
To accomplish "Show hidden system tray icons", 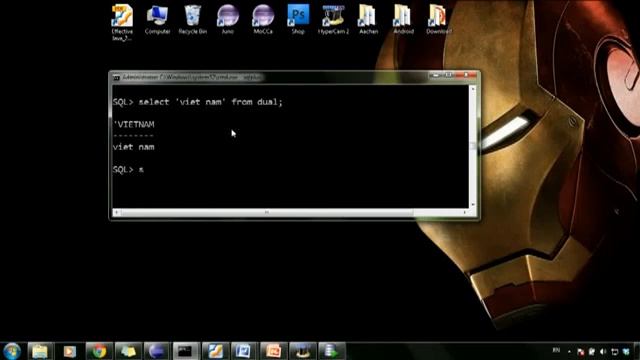I will coord(569,351).
